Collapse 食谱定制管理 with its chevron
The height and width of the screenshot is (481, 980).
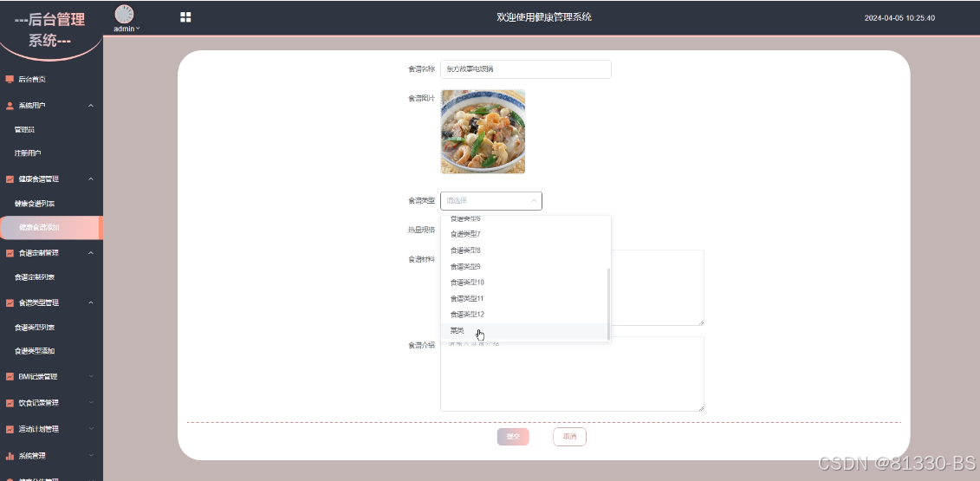91,253
